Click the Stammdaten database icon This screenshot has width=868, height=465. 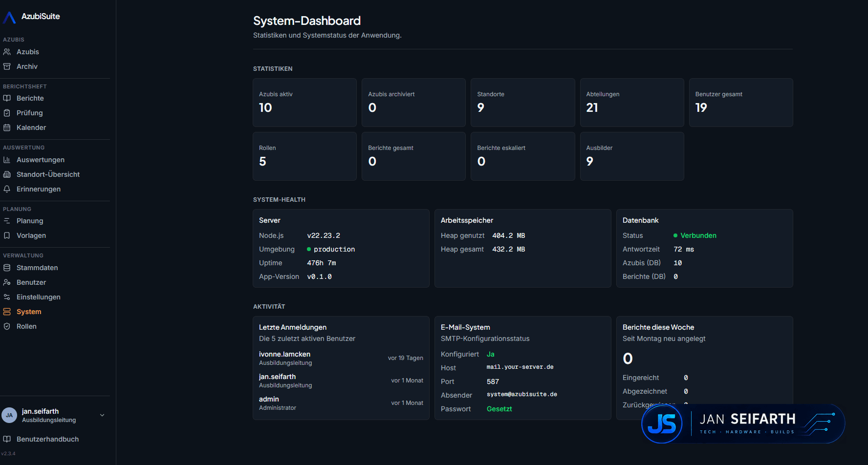coord(7,268)
